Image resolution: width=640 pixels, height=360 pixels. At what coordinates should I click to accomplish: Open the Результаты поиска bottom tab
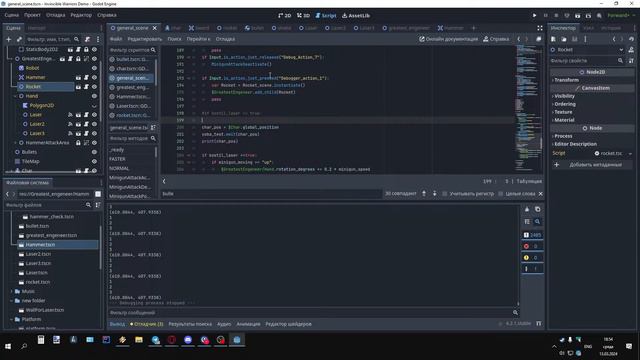190,324
